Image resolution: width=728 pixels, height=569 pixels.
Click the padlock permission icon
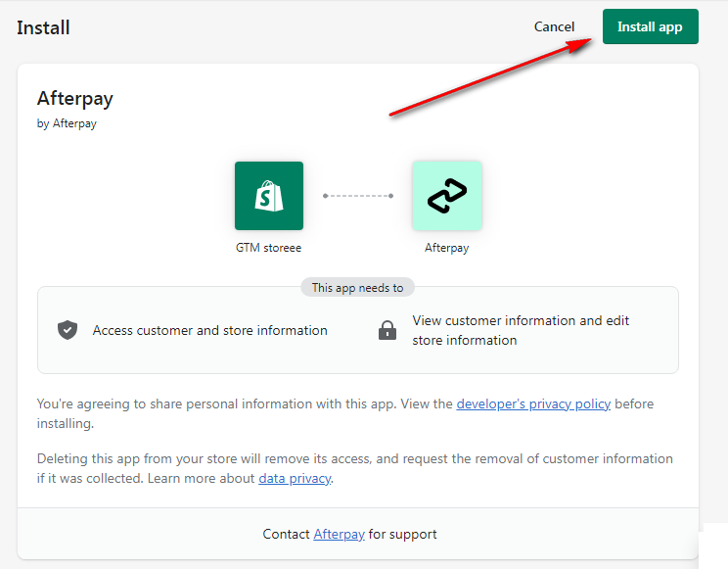click(387, 330)
